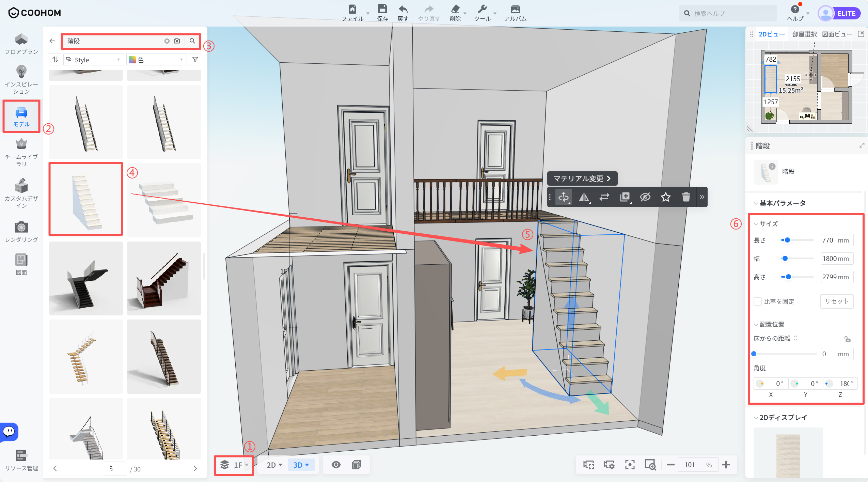
Task: Click the リセット size button
Action: (x=837, y=301)
